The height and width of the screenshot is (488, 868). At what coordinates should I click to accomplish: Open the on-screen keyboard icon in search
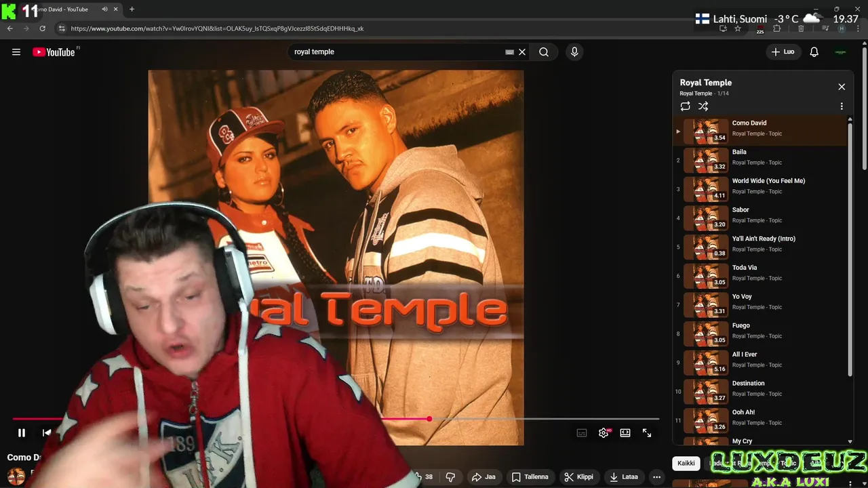(509, 52)
